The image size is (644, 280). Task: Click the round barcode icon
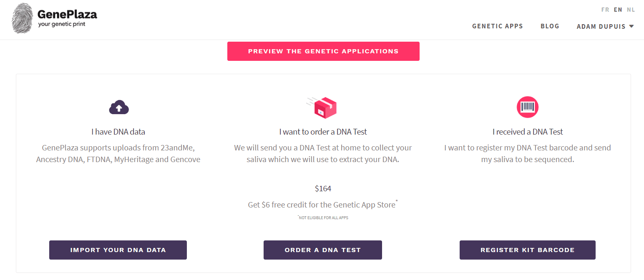coord(528,107)
